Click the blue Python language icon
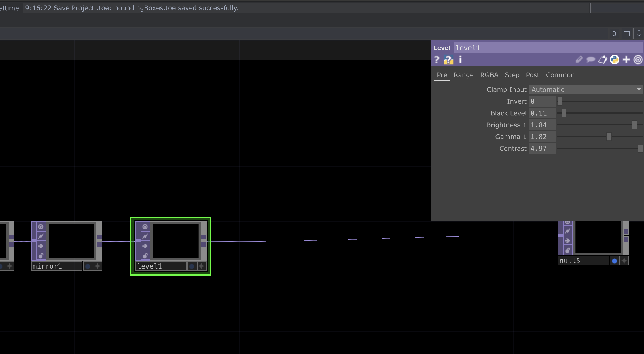Image resolution: width=644 pixels, height=354 pixels. (614, 59)
